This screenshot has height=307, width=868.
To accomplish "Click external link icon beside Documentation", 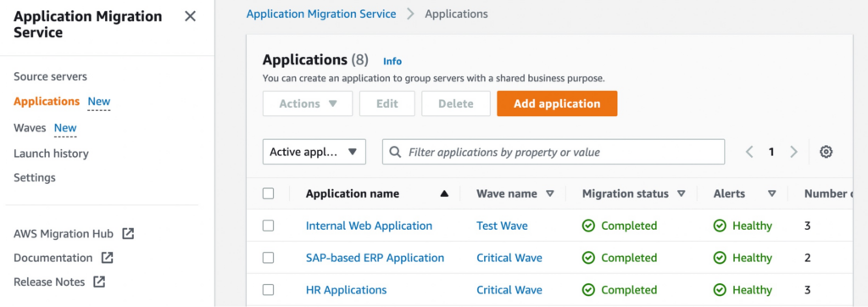I will [107, 258].
